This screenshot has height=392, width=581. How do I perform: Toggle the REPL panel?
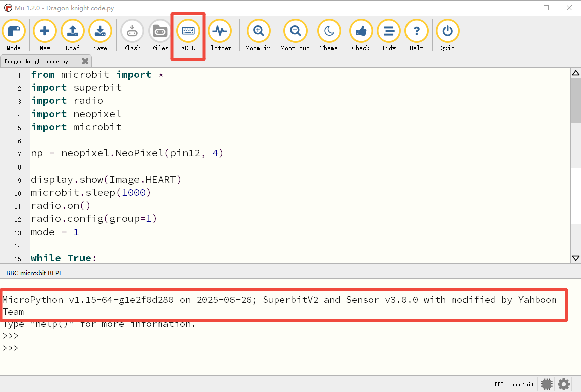point(188,36)
